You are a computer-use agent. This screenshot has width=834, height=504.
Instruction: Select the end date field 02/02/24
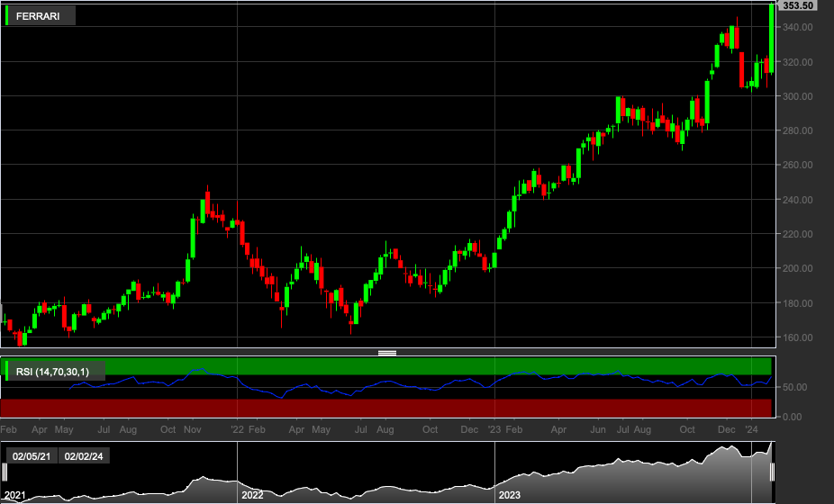pyautogui.click(x=84, y=456)
